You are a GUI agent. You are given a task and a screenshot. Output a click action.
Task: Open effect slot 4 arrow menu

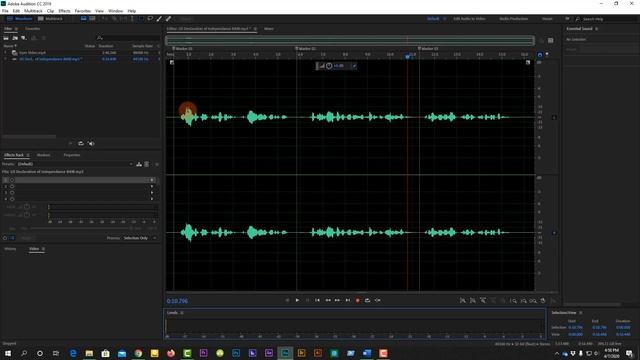pos(152,199)
